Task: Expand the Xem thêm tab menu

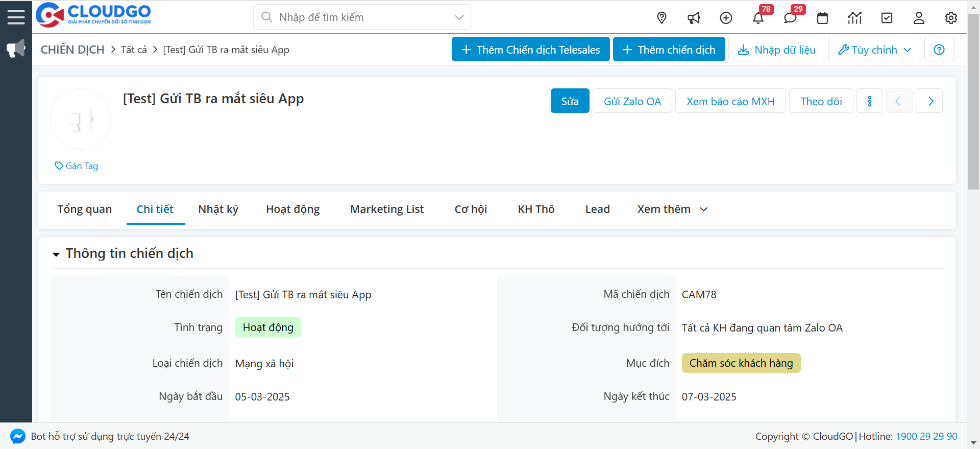Action: pos(672,209)
